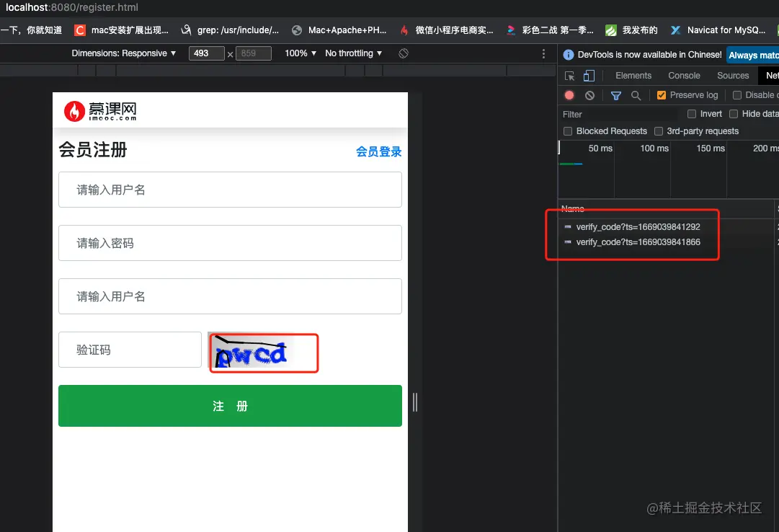Image resolution: width=779 pixels, height=532 pixels.
Task: Switch to the Elements tab
Action: click(633, 76)
